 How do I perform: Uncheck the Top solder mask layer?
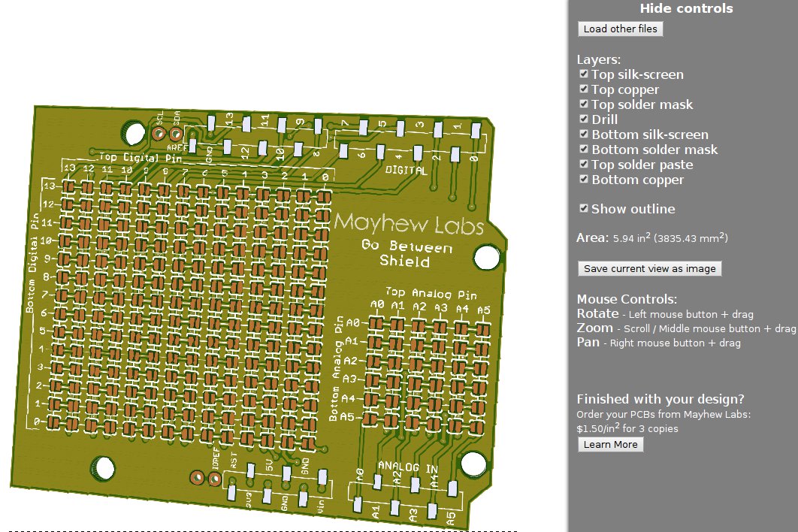584,104
